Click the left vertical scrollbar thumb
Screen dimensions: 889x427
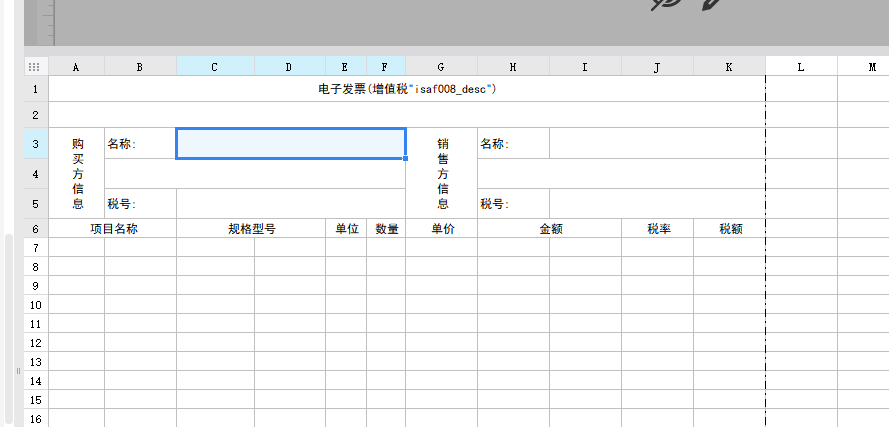[x=8, y=329]
